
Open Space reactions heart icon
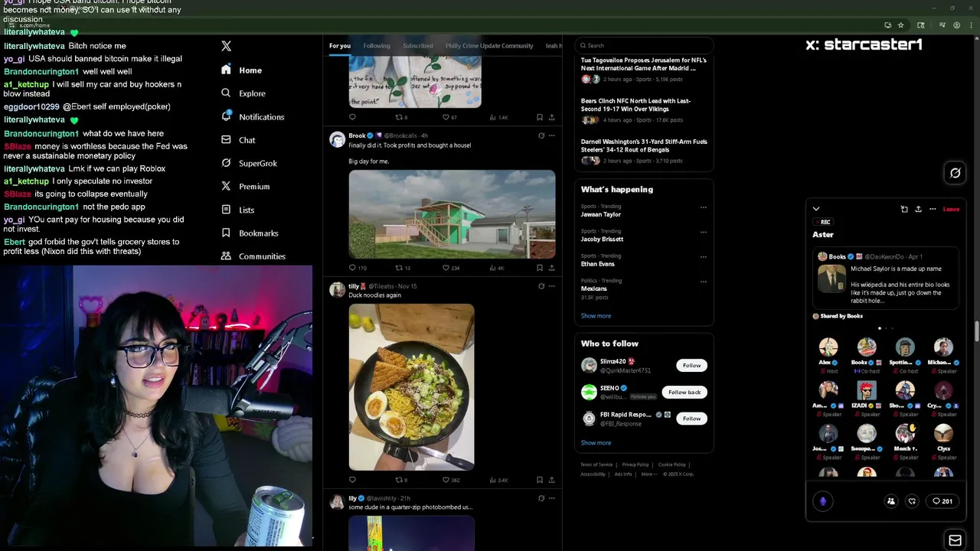point(912,501)
